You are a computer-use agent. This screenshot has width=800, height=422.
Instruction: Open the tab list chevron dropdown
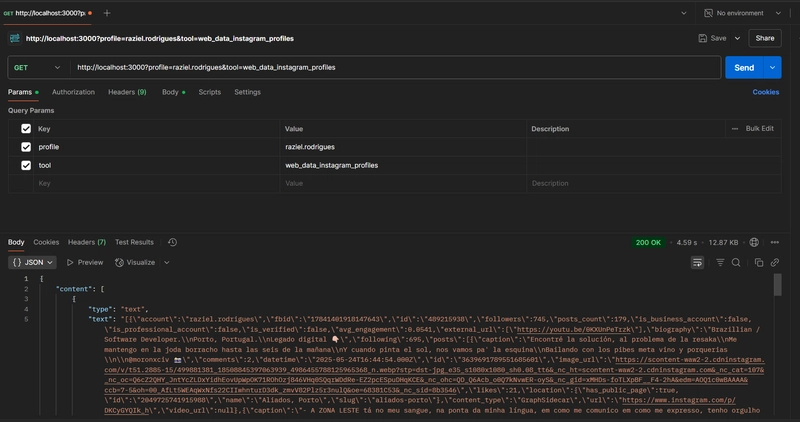(x=684, y=13)
